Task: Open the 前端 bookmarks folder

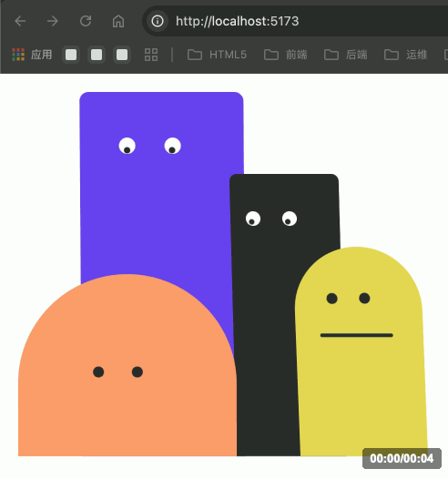Action: point(286,55)
